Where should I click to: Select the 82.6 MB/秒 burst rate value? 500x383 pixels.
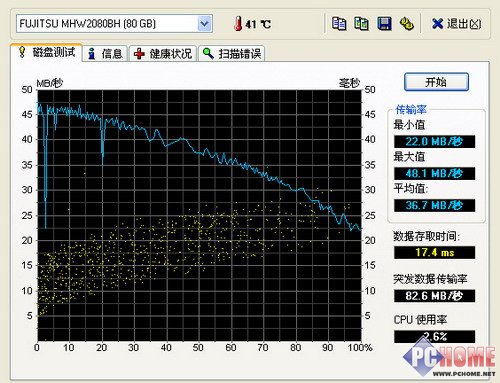[434, 296]
